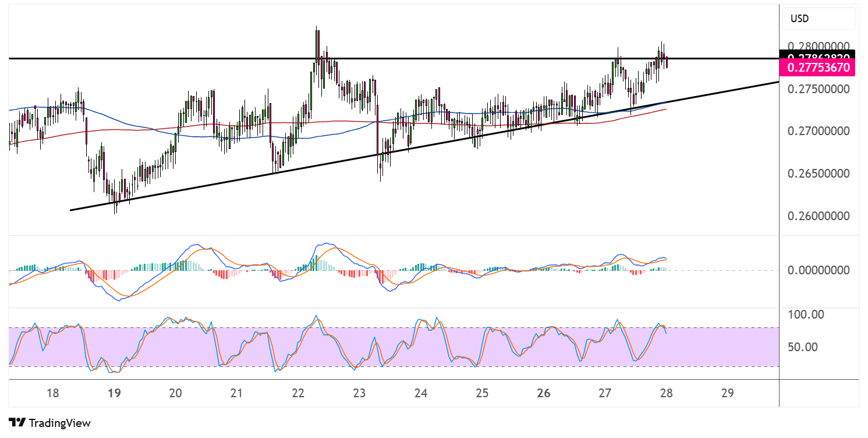Click date label 20 on time axis
Image resolution: width=868 pixels, height=438 pixels.
[x=175, y=393]
